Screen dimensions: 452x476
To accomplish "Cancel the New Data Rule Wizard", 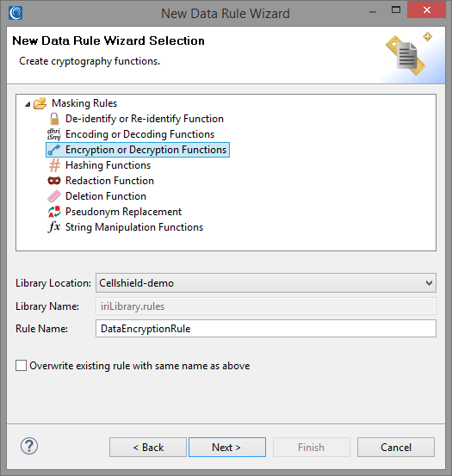I will coord(396,447).
